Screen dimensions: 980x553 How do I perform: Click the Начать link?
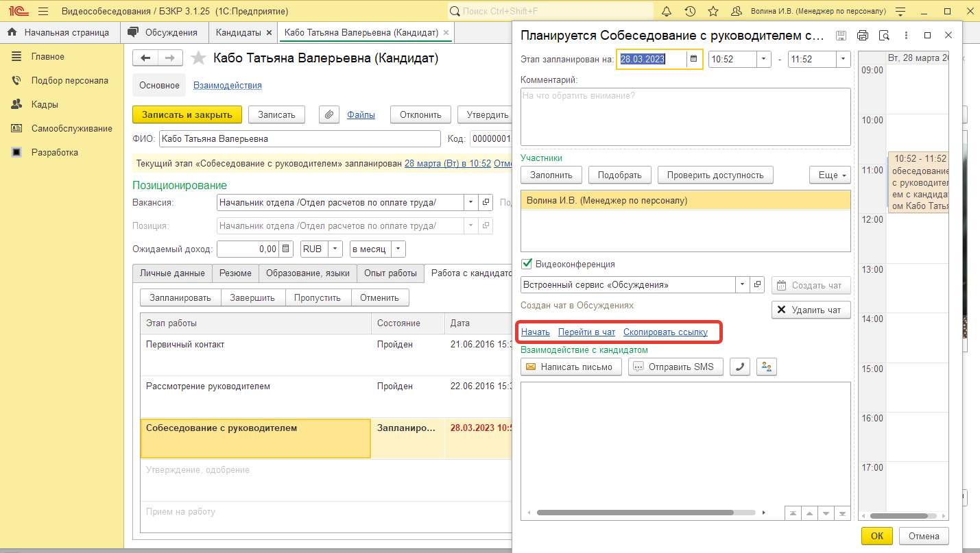[x=536, y=332]
